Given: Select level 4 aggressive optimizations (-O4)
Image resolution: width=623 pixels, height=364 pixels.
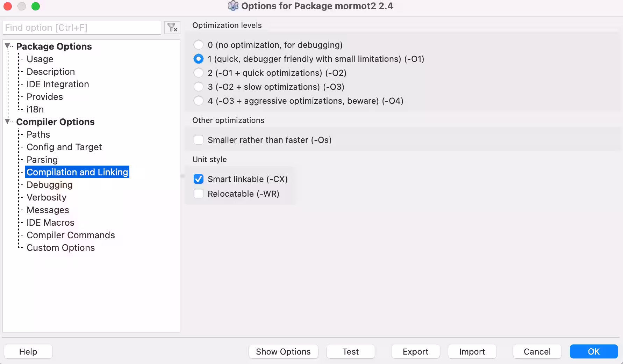Looking at the screenshot, I should point(198,101).
